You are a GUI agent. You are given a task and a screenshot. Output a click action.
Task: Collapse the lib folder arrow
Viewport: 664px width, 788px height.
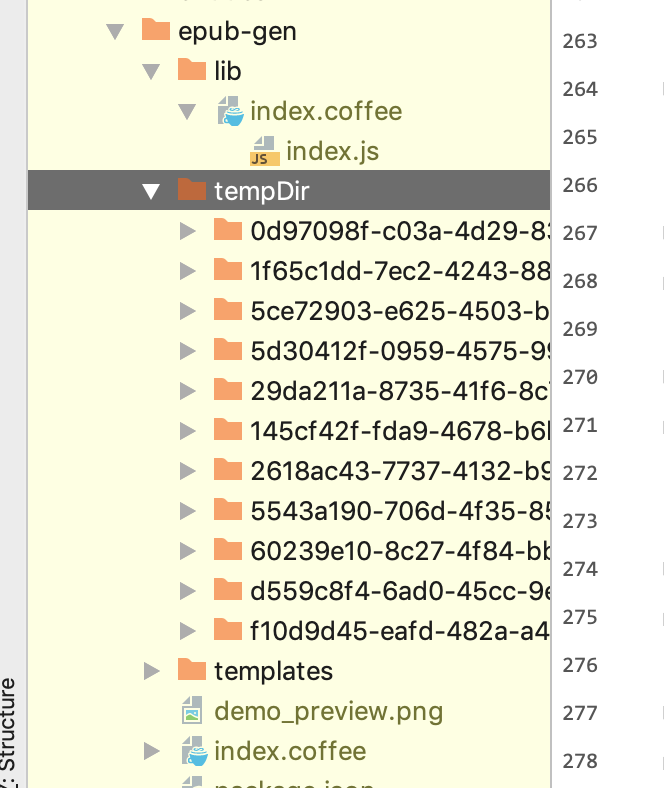pos(151,71)
